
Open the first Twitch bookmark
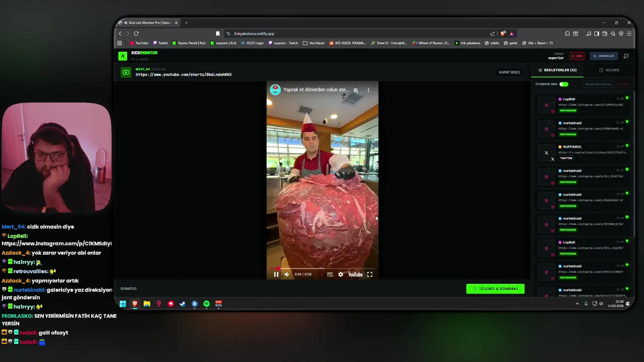tap(160, 43)
